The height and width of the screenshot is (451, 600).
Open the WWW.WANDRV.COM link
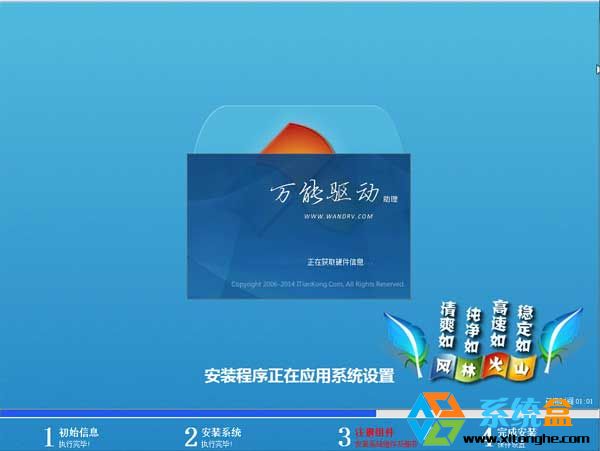(x=338, y=217)
